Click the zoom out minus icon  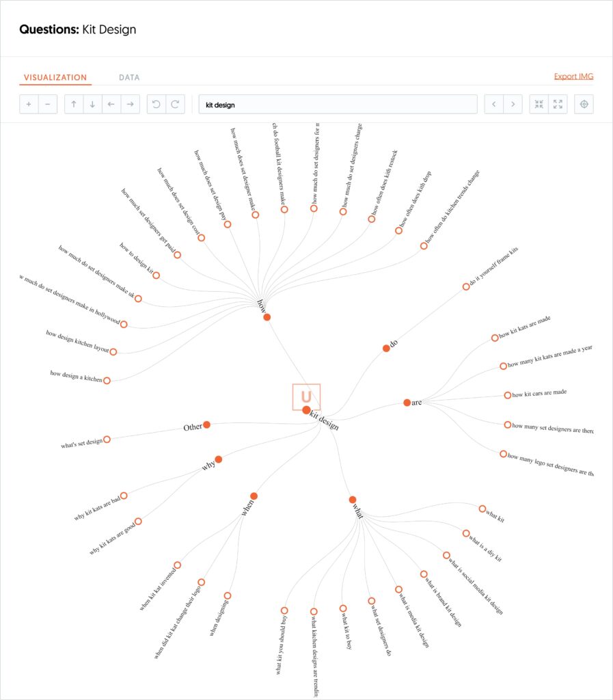pos(47,105)
